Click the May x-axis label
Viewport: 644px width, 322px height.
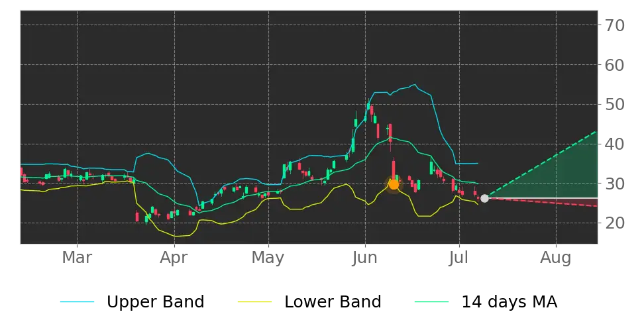(268, 259)
